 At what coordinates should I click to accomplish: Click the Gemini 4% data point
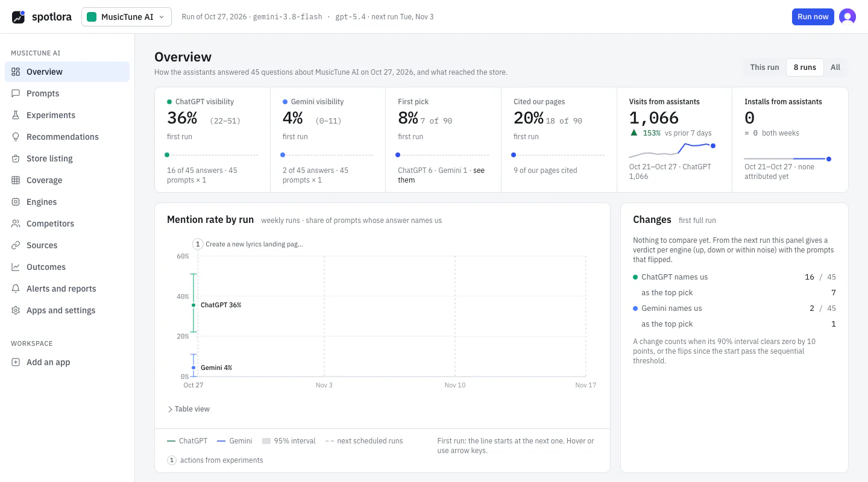click(x=193, y=368)
